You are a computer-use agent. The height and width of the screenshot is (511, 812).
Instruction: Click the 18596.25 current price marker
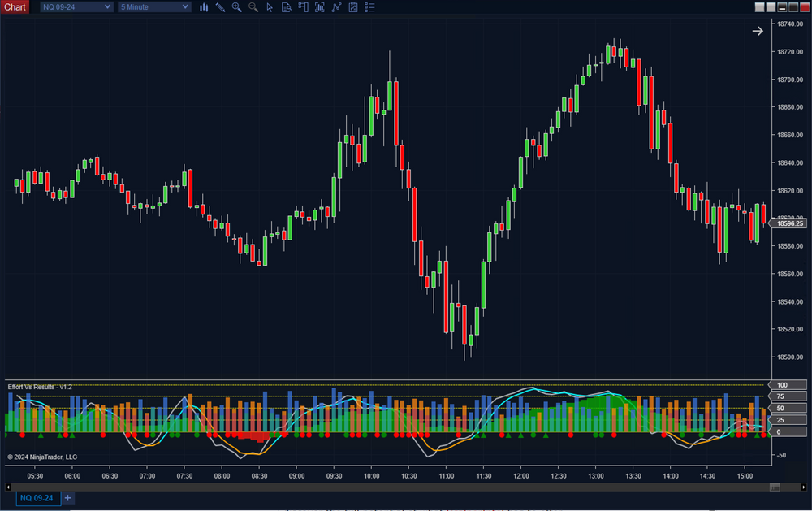coord(788,223)
